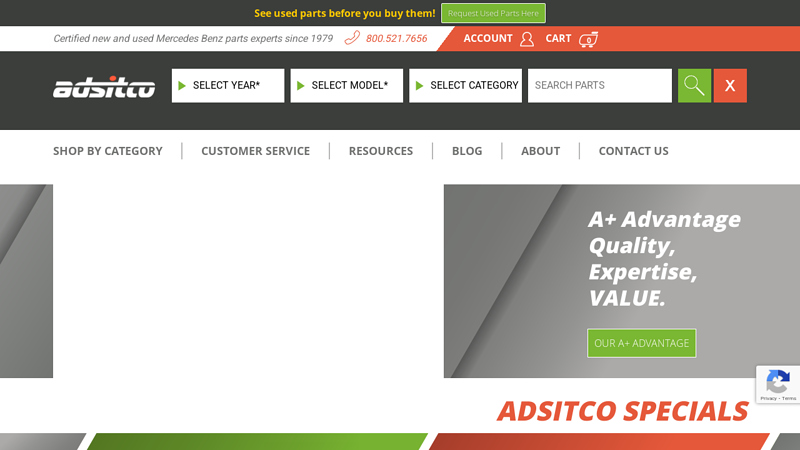The image size is (800, 450).
Task: Open the Customer Service menu
Action: (x=256, y=151)
